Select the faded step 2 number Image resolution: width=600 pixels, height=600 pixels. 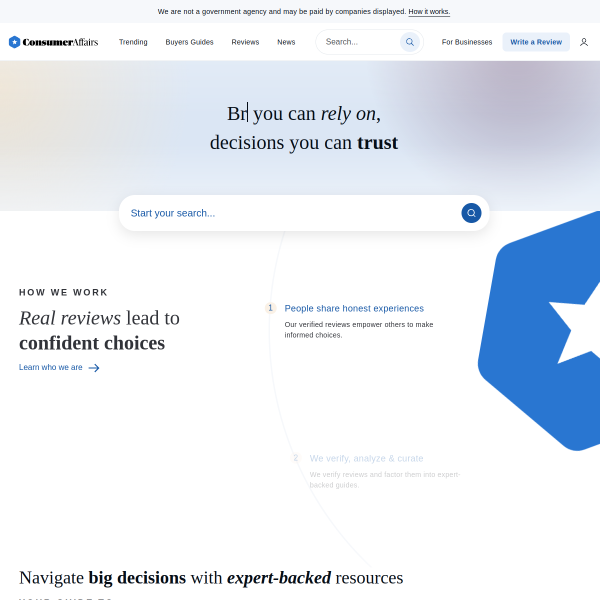pyautogui.click(x=295, y=458)
